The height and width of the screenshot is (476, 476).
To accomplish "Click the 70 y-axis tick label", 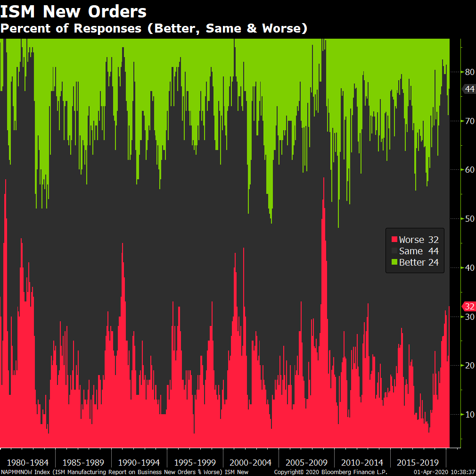I will coord(469,121).
